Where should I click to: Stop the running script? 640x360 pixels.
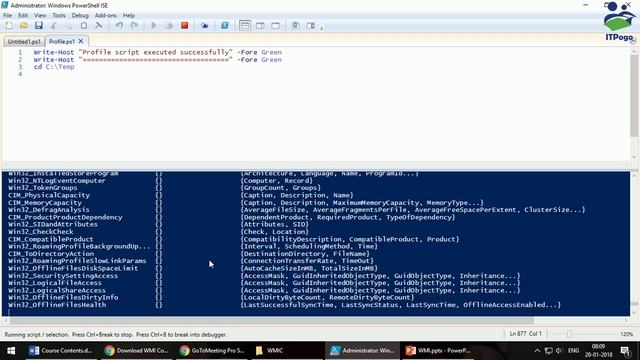tap(184, 26)
